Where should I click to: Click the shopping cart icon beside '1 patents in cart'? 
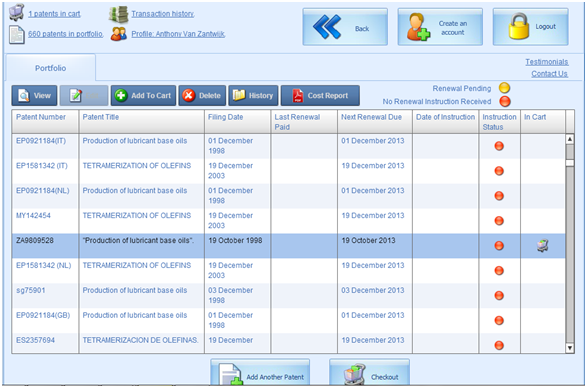click(16, 12)
